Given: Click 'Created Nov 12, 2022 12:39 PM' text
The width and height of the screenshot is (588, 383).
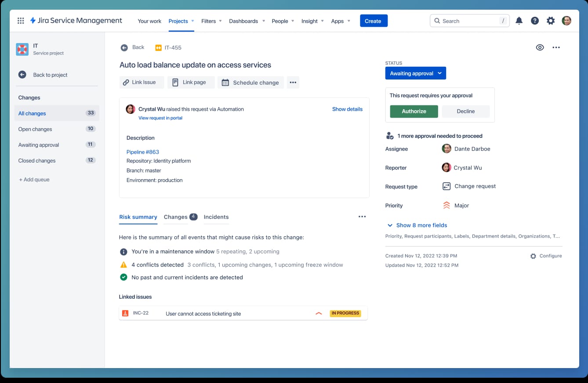Looking at the screenshot, I should pos(421,256).
